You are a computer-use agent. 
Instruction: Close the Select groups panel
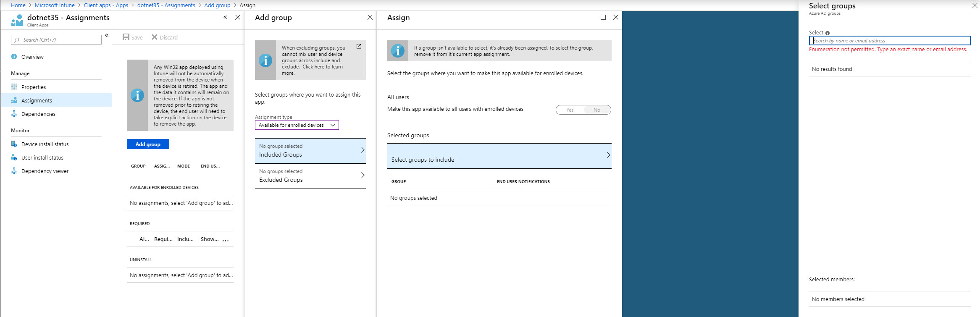pos(975,5)
